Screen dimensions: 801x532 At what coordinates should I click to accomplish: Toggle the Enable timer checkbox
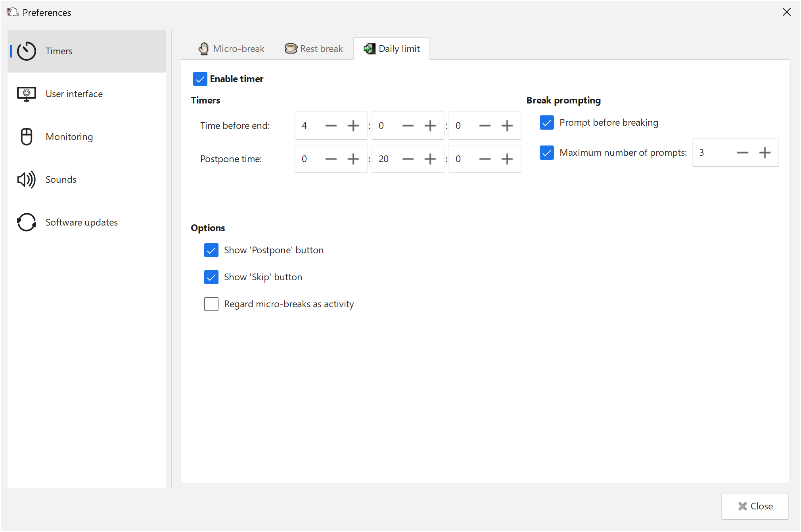coord(200,79)
